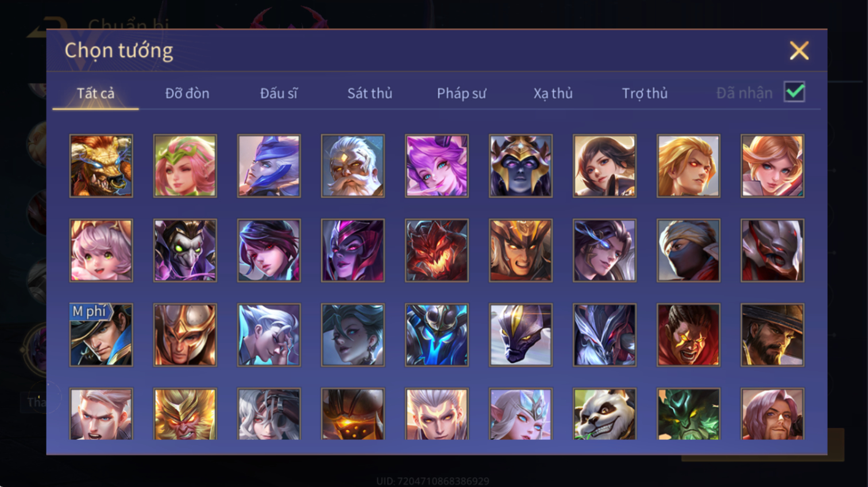The image size is (868, 487).
Task: Select the panda hero portrait
Action: pyautogui.click(x=604, y=414)
